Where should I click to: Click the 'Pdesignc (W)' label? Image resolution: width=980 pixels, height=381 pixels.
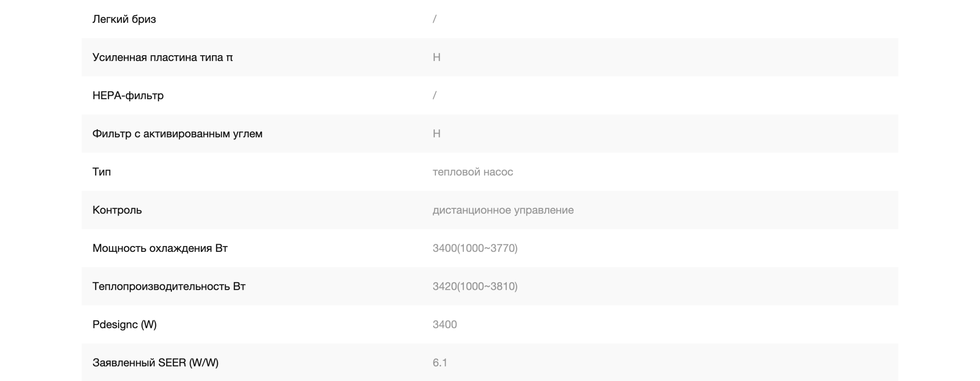(x=124, y=324)
